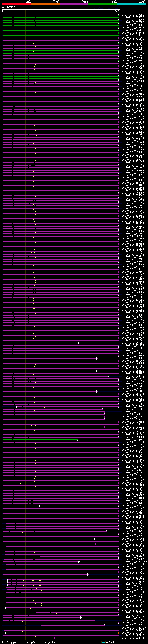Open UniRef100_C7E650 hit
148x644 pixels.
133,50
